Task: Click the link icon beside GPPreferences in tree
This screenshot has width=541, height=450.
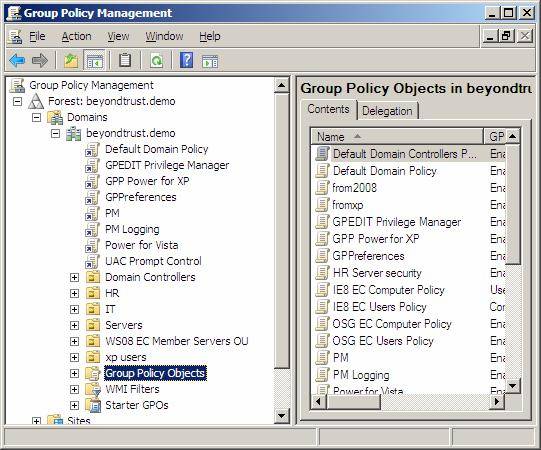Action: pos(92,197)
